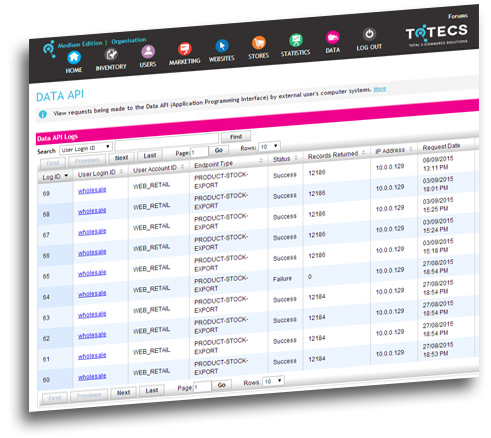Open the Data icon

point(333,37)
